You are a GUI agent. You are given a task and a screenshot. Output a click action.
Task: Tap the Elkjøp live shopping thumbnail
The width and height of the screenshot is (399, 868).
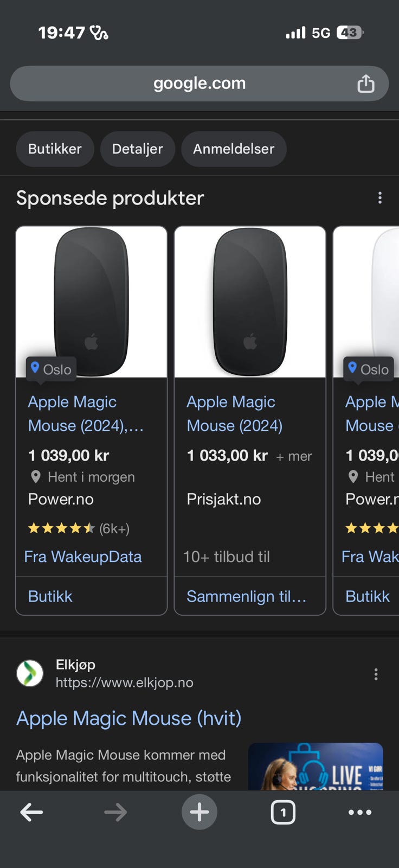pos(315,767)
